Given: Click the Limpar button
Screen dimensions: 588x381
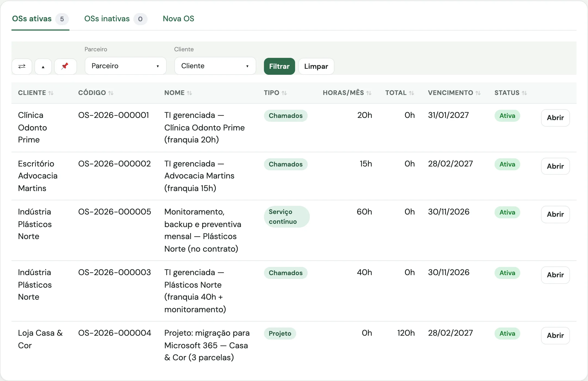Looking at the screenshot, I should 316,66.
